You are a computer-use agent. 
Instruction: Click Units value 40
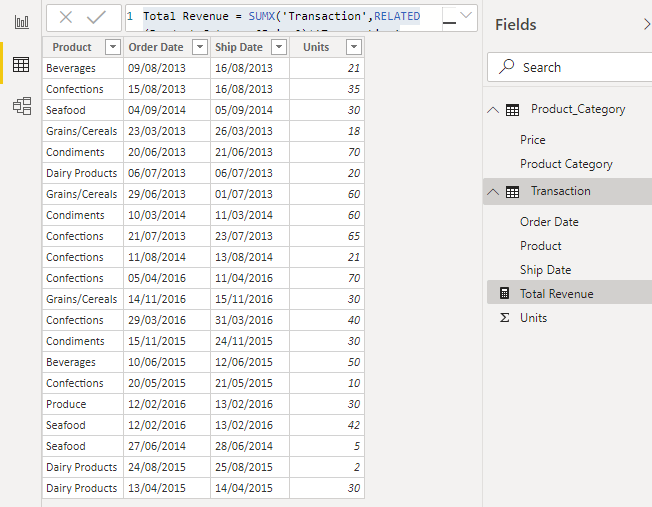[327, 320]
